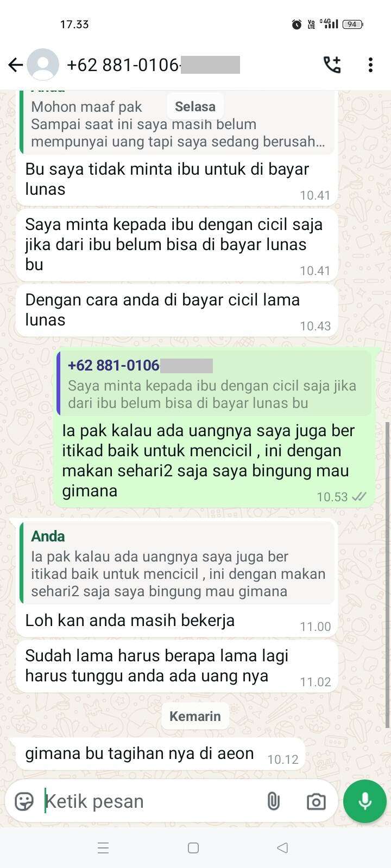
Task: Go back using the arrow icon
Action: (15, 65)
